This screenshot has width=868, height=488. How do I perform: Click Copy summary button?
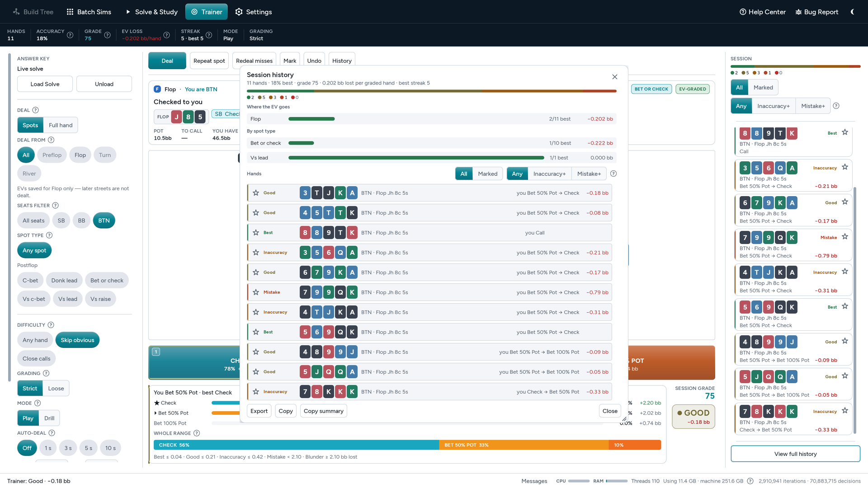pyautogui.click(x=324, y=411)
